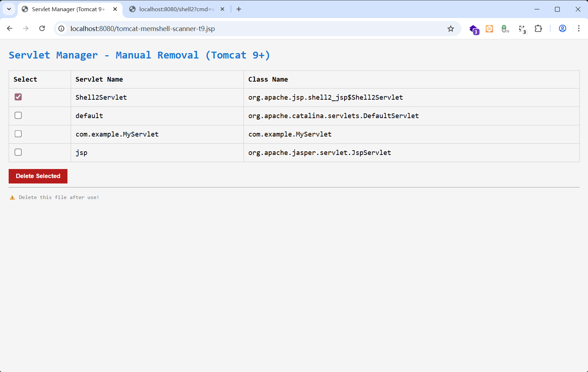View site information icon in address bar

(62, 29)
